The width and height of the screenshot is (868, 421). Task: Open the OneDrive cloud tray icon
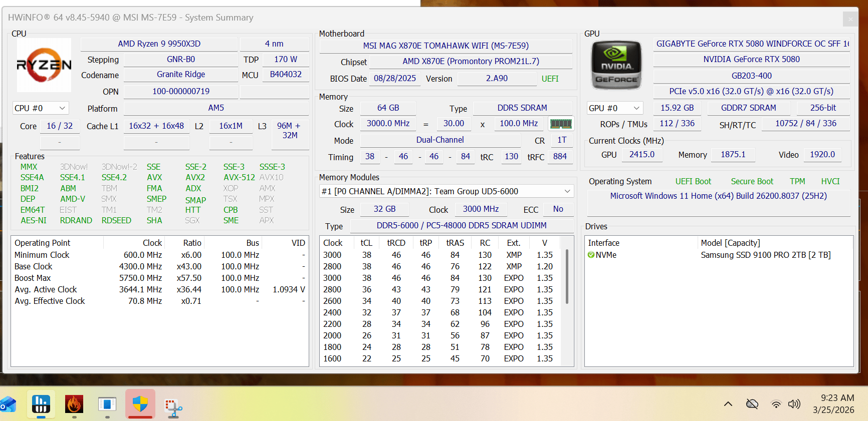[752, 404]
